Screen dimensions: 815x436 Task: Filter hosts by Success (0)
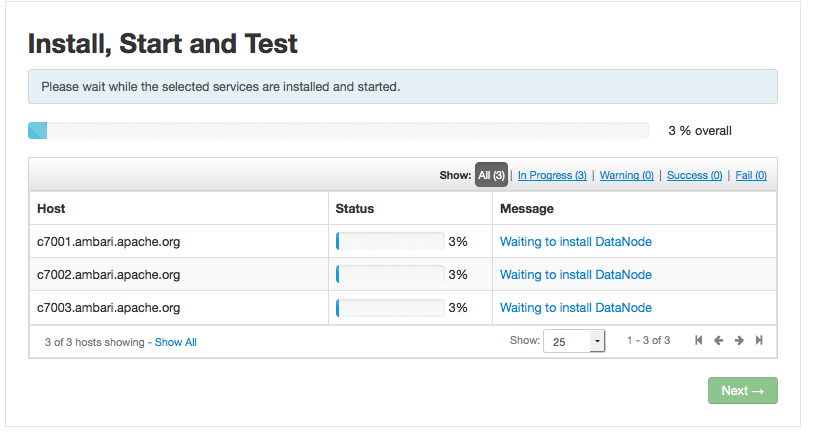(694, 175)
